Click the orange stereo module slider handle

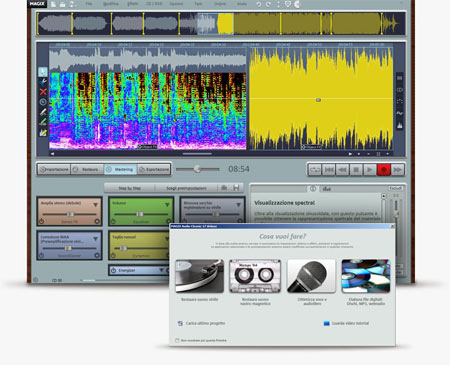[x=70, y=214]
